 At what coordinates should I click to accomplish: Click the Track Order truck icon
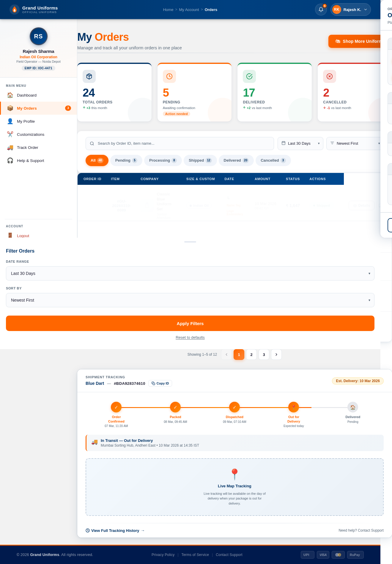click(x=10, y=147)
